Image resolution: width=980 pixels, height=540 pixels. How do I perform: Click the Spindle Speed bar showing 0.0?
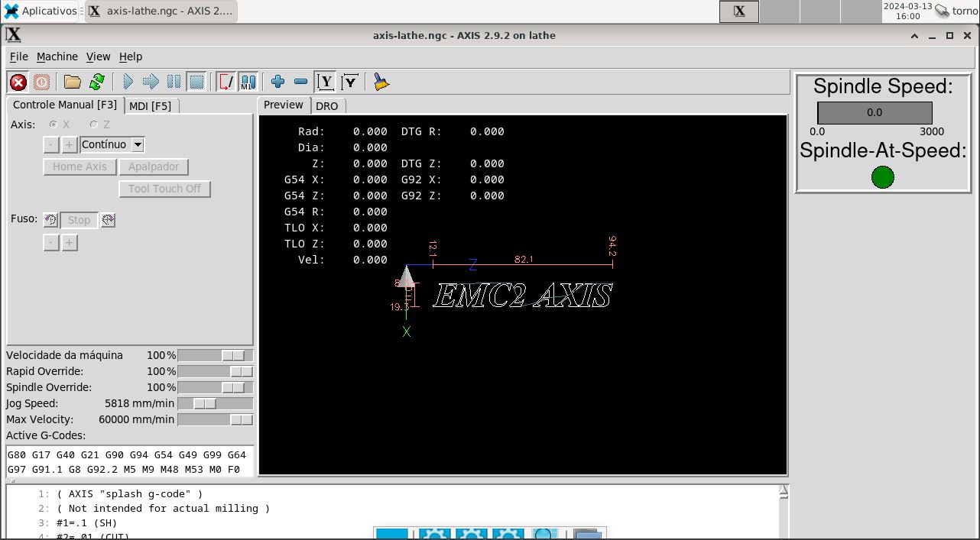(875, 112)
